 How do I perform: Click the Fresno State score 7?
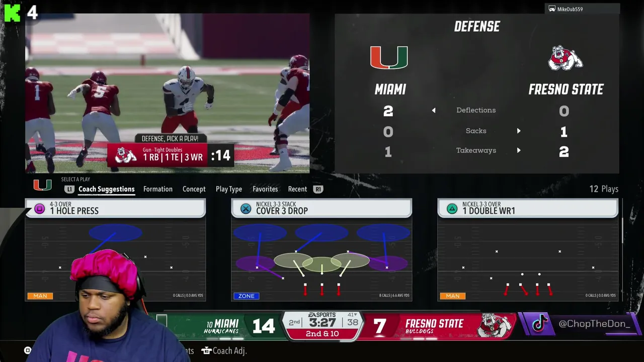380,327
